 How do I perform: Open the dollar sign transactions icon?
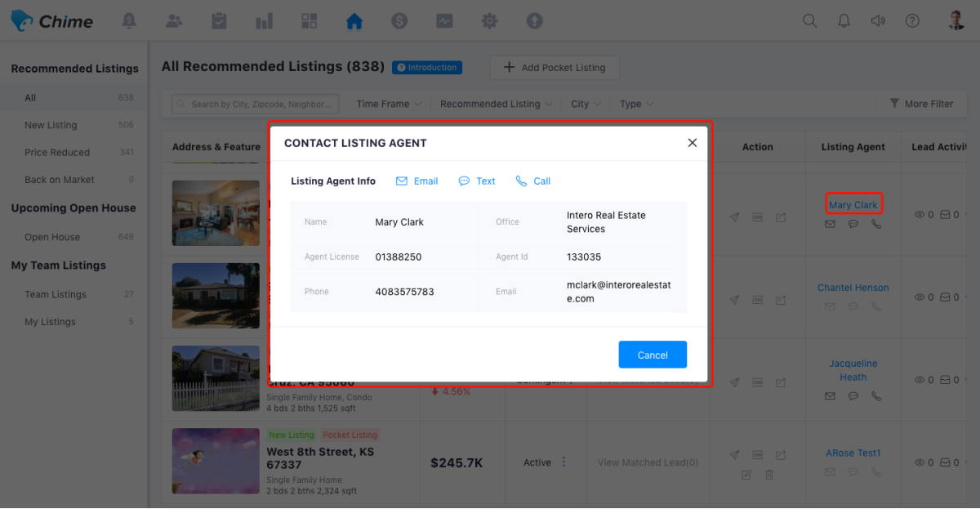399,21
